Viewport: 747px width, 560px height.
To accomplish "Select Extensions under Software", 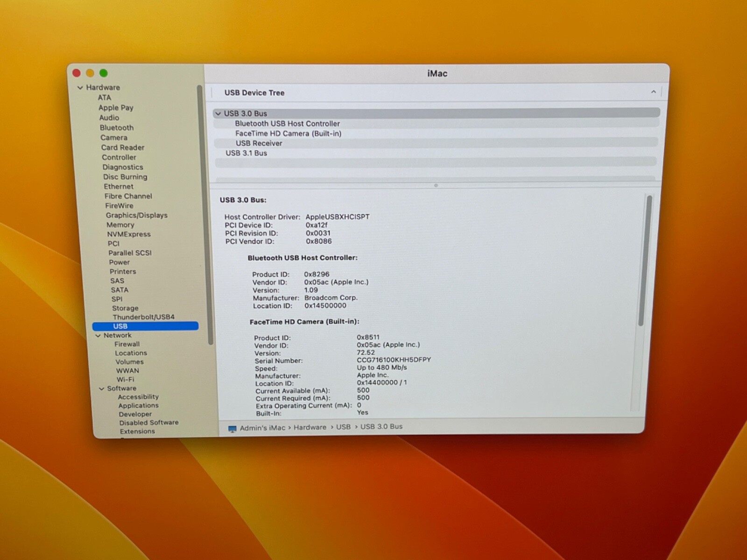I will coord(137,432).
